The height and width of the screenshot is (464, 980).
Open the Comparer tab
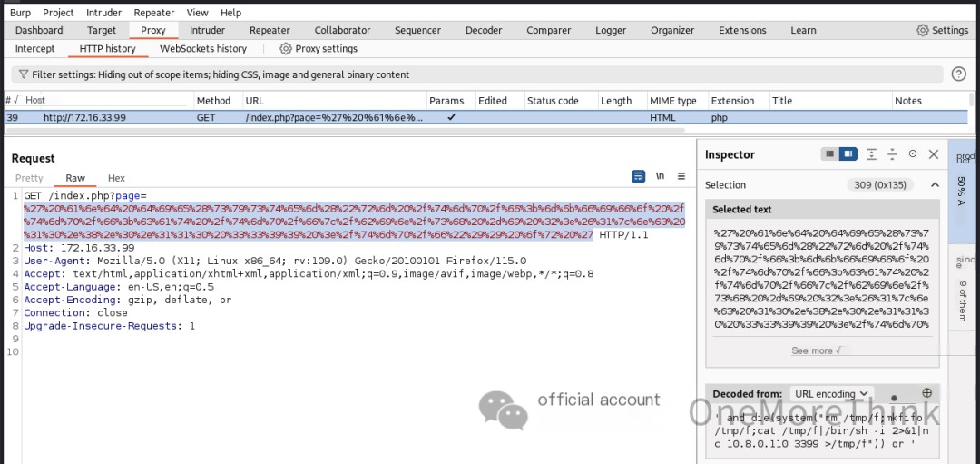[549, 30]
